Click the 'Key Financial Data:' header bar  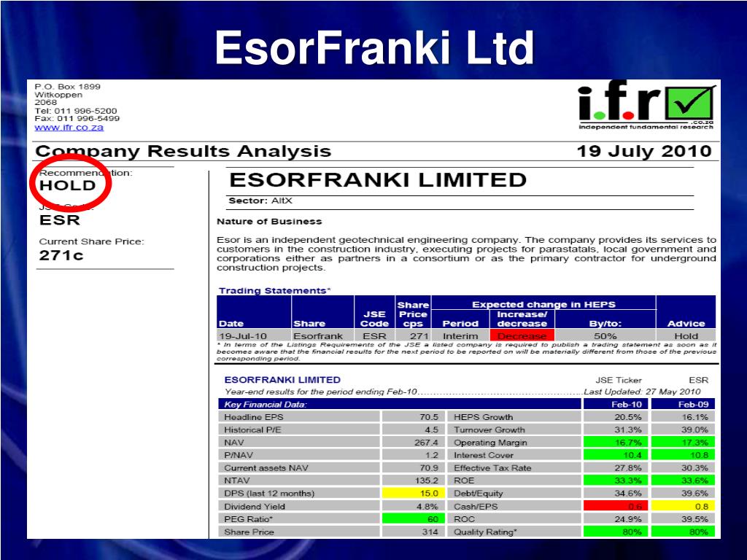coord(399,404)
